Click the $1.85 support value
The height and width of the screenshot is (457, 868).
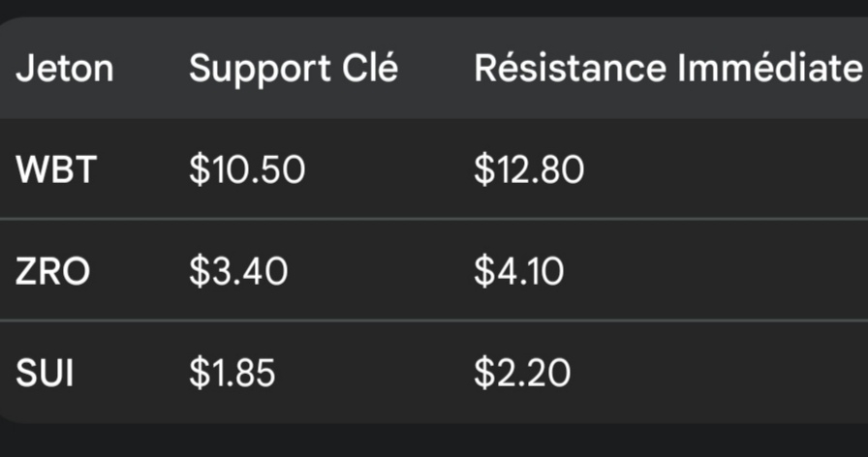pyautogui.click(x=232, y=372)
